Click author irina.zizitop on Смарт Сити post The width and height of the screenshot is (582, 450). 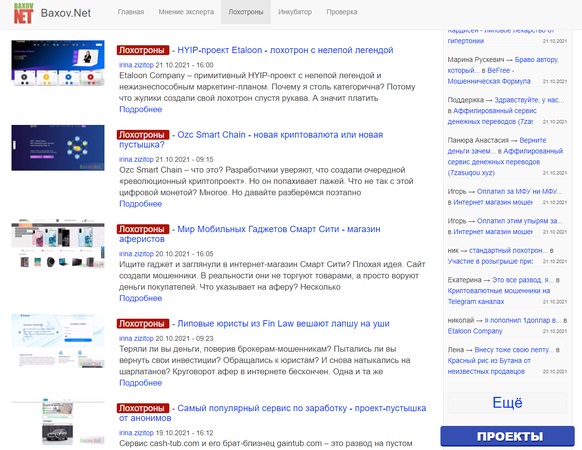tap(136, 254)
